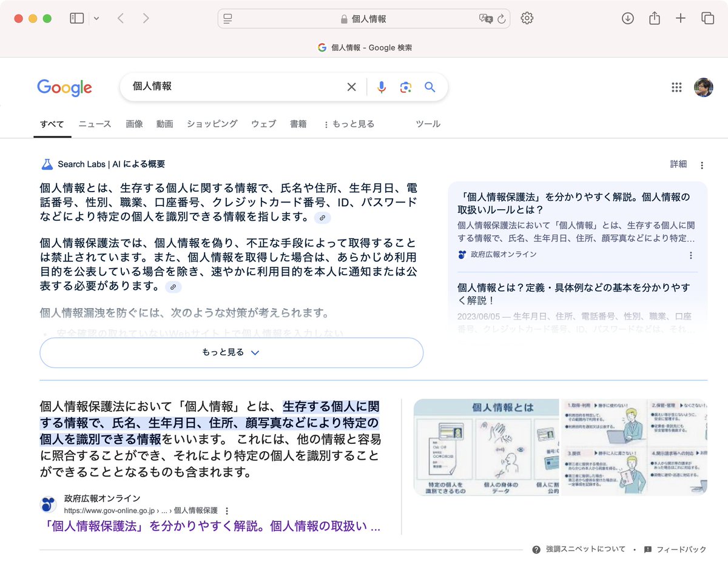Toggle the Safari sidebar
728x567 pixels.
pos(77,18)
